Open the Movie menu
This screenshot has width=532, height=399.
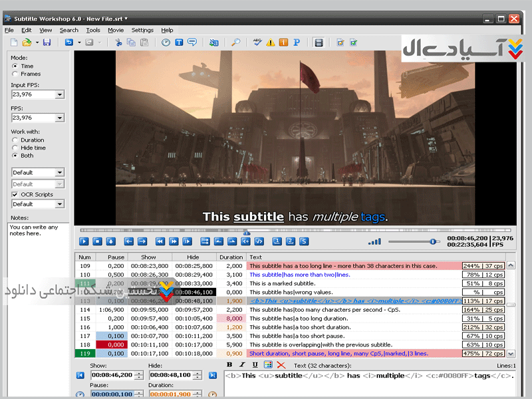point(116,30)
